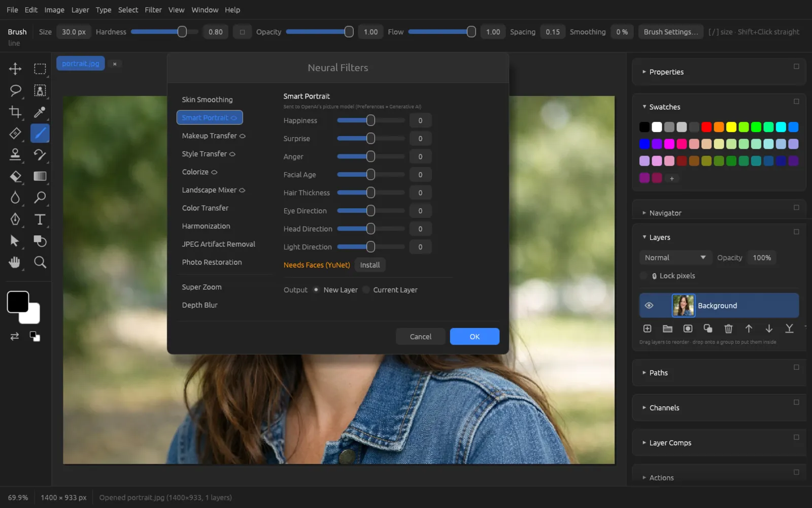Select Skin Smoothing filter in list

pyautogui.click(x=207, y=100)
